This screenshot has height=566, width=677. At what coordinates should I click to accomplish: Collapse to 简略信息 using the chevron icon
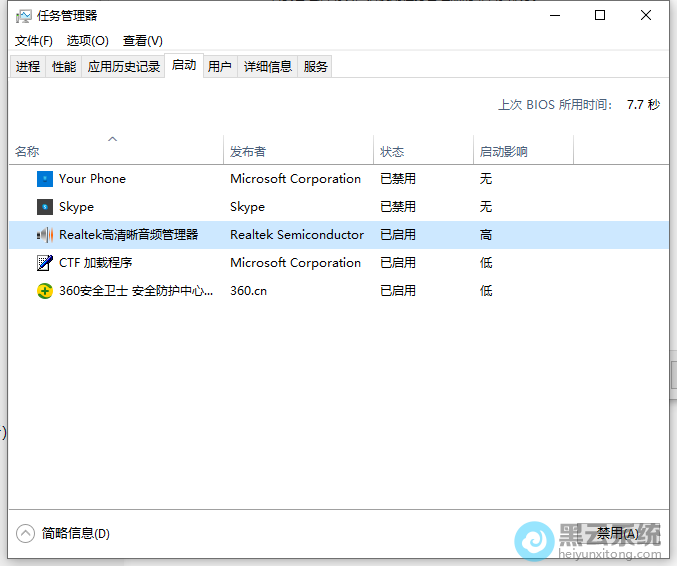pos(26,533)
